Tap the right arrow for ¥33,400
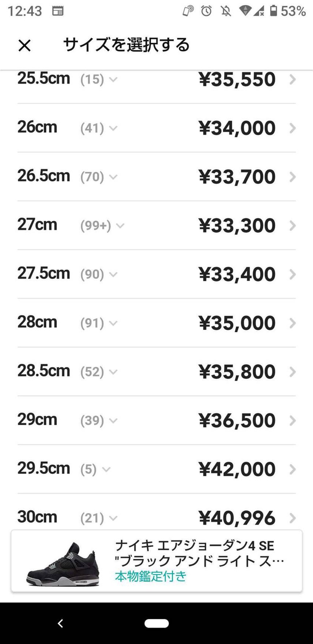Screen dimensions: 313x644 (292, 275)
